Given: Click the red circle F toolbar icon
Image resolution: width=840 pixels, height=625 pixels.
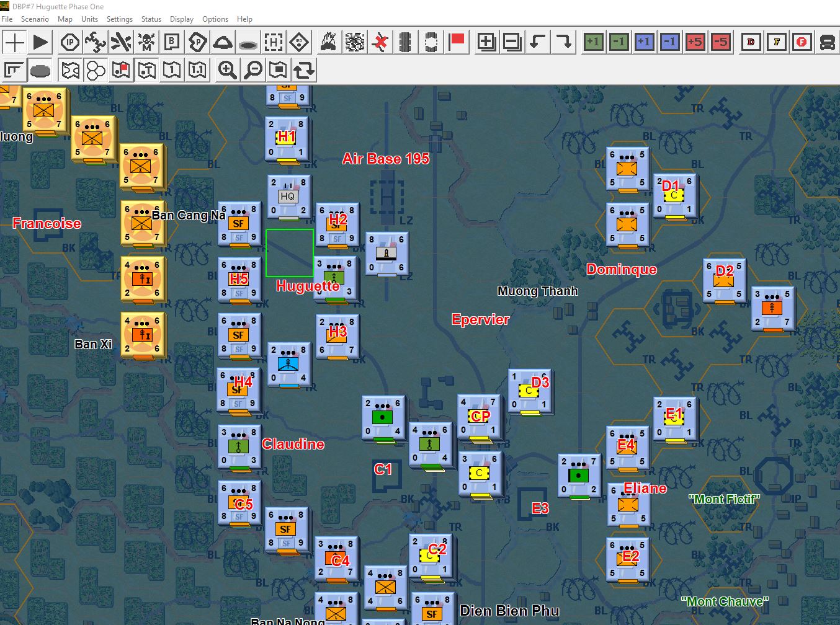Looking at the screenshot, I should pos(802,42).
